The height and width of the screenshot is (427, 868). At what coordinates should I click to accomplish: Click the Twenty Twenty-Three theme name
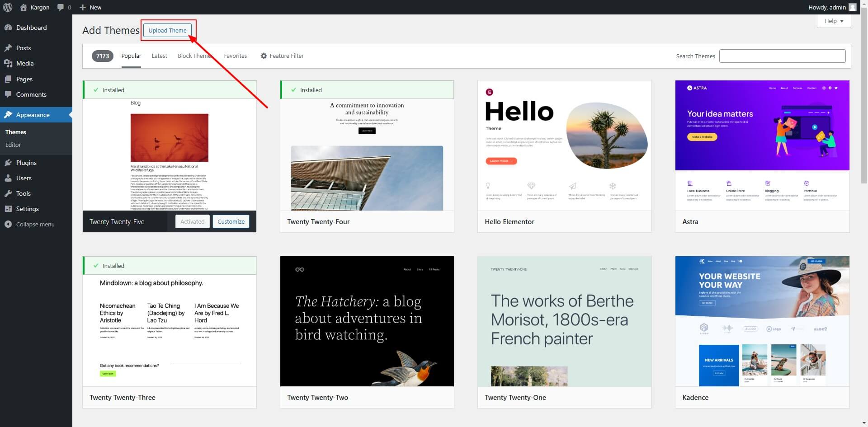123,398
